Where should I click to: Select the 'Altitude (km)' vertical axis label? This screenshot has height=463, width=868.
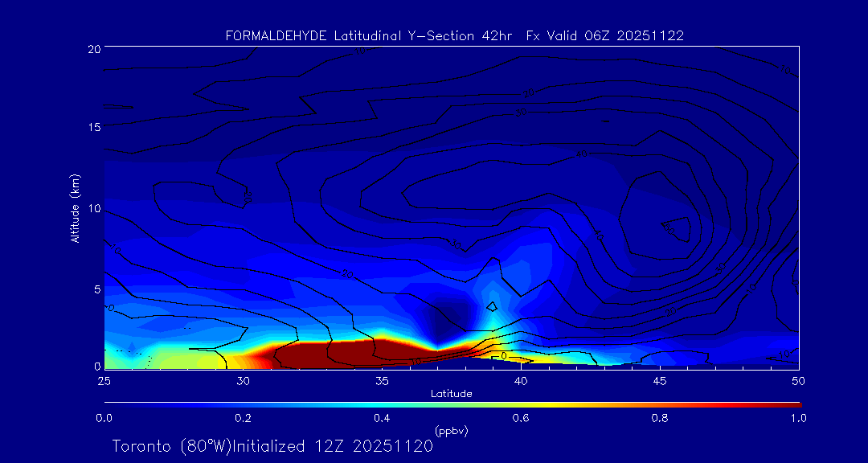[x=74, y=208]
